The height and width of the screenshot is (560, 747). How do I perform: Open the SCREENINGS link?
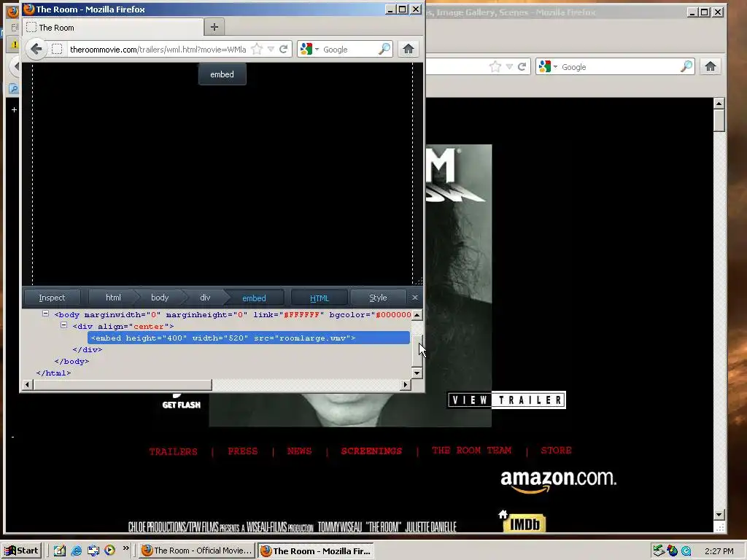coord(371,451)
